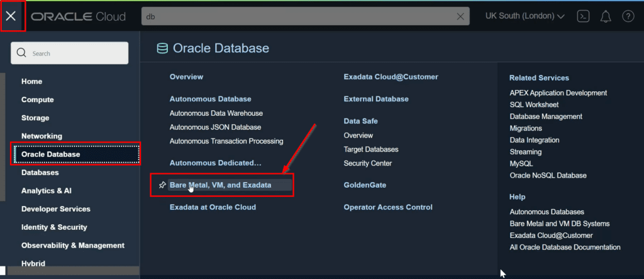The width and height of the screenshot is (644, 279).
Task: Open Operator Access Control link
Action: [388, 207]
